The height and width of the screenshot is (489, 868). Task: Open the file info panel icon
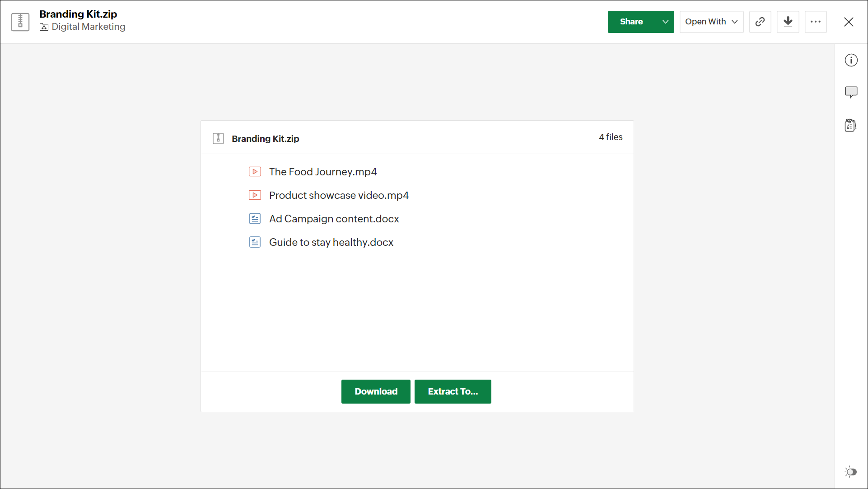(851, 60)
